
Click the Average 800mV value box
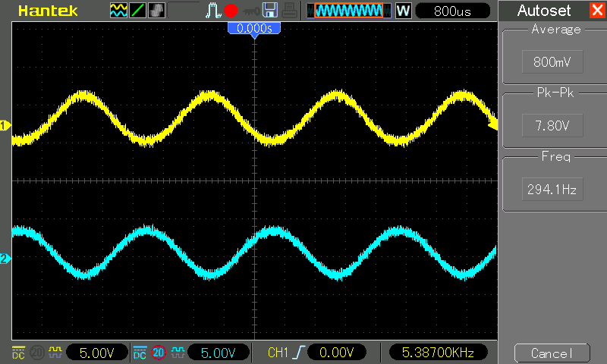(552, 61)
